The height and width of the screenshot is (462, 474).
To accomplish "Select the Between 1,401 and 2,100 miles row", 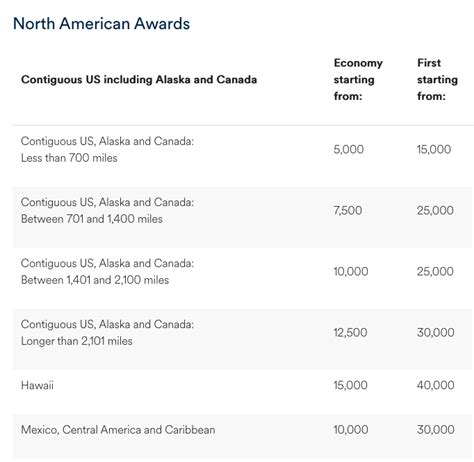I will tap(243, 278).
